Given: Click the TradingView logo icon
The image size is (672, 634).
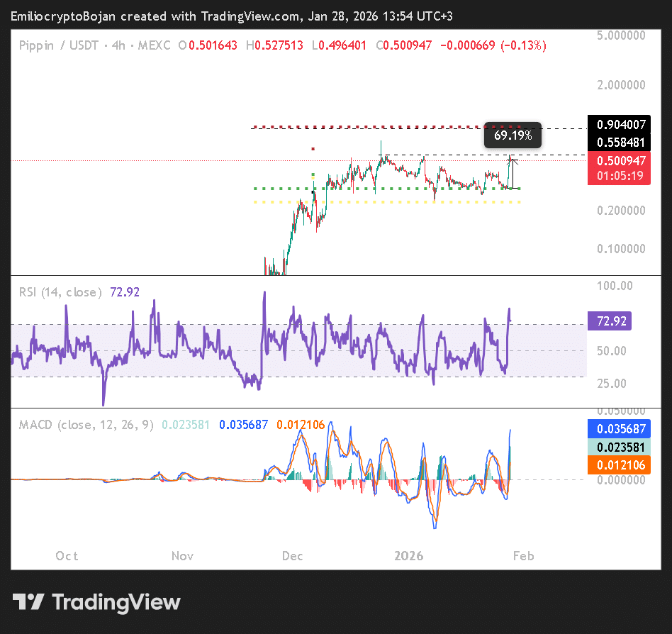Looking at the screenshot, I should [29, 603].
